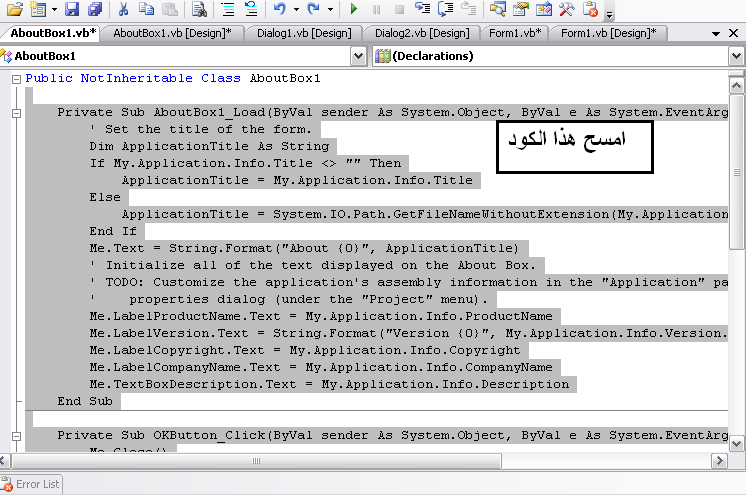Uncomment the selected lines
Viewport: 746px width, 495px height.
pyautogui.click(x=250, y=10)
